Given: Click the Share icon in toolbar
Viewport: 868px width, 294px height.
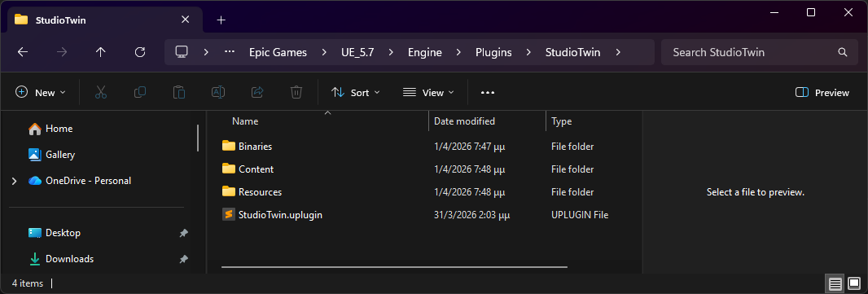Looking at the screenshot, I should [257, 93].
